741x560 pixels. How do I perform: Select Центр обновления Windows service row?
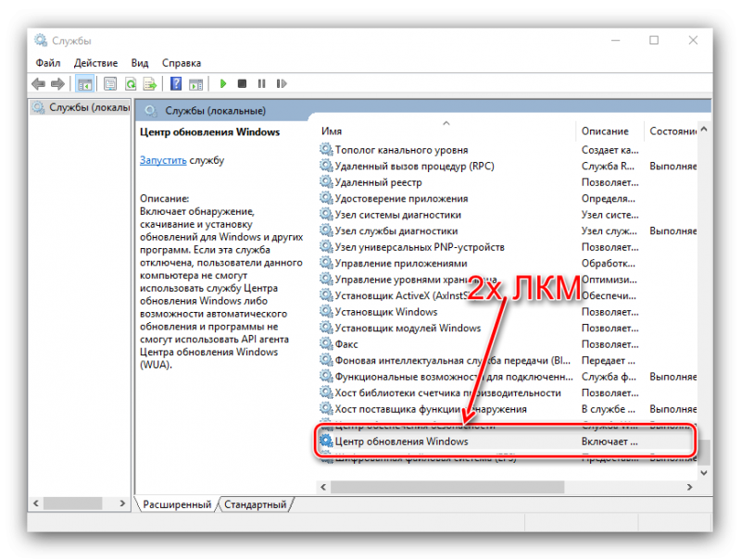[x=507, y=442]
